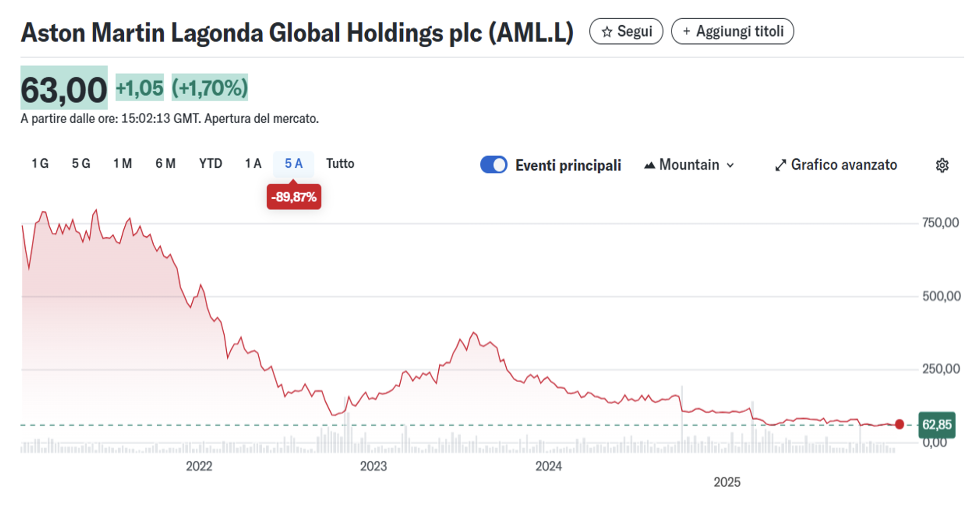Select the 5 G time range
Screen dimensions: 980x511
click(81, 164)
